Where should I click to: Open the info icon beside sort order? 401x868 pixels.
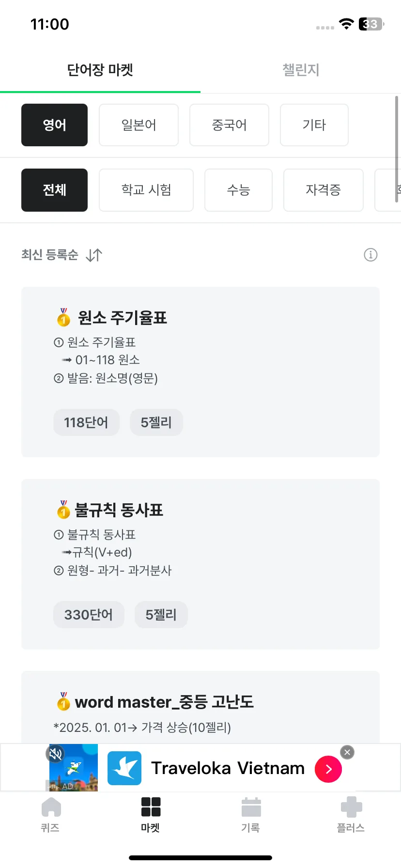(x=370, y=255)
